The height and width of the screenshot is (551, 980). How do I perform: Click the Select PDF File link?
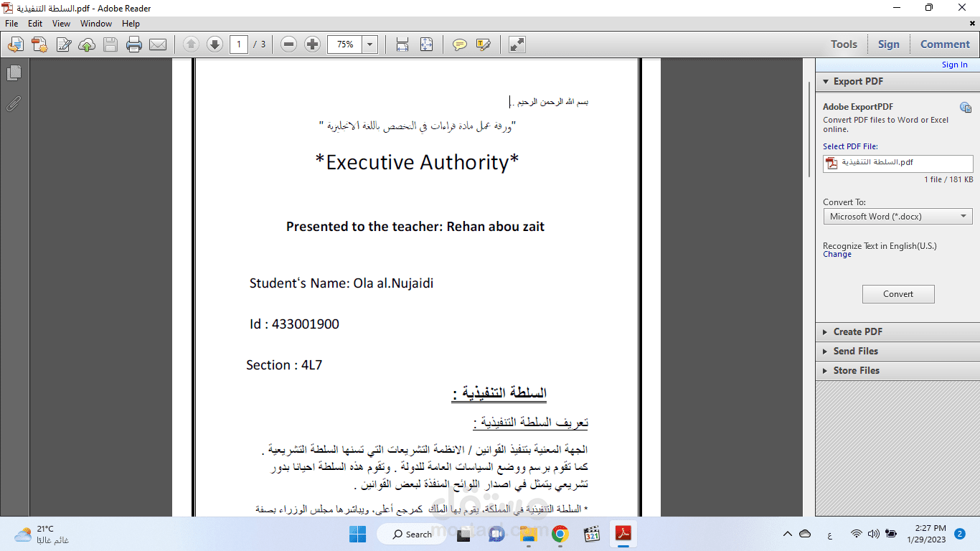(850, 146)
